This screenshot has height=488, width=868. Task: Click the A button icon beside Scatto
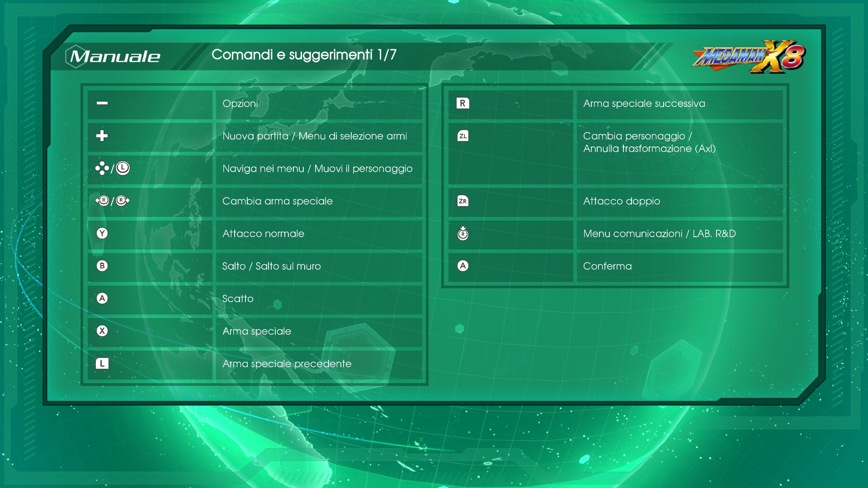pos(102,298)
